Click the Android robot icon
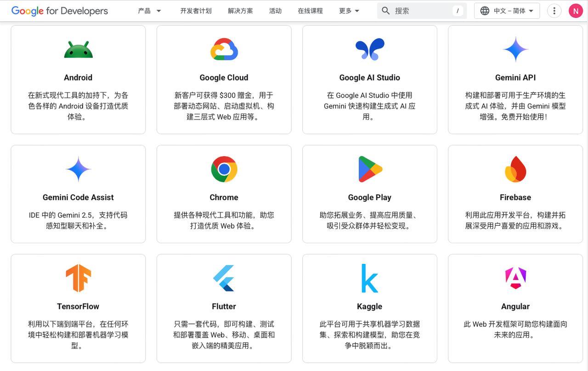The width and height of the screenshot is (588, 371). point(78,49)
